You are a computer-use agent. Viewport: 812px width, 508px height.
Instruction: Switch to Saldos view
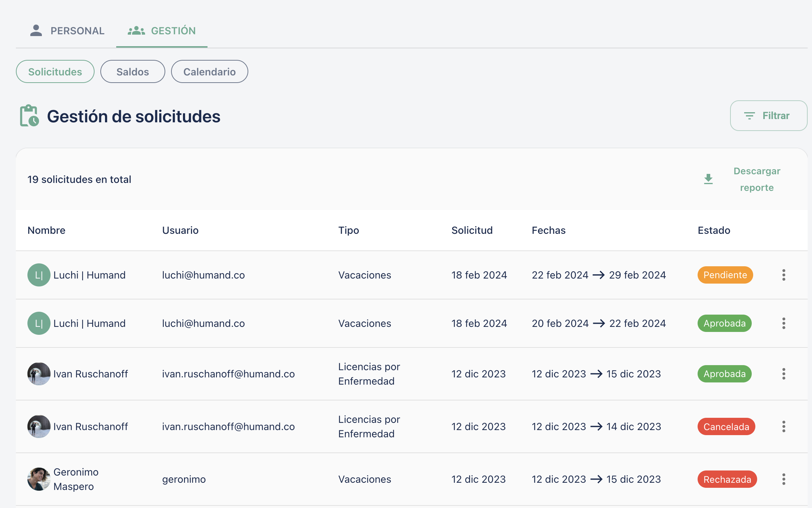tap(132, 72)
